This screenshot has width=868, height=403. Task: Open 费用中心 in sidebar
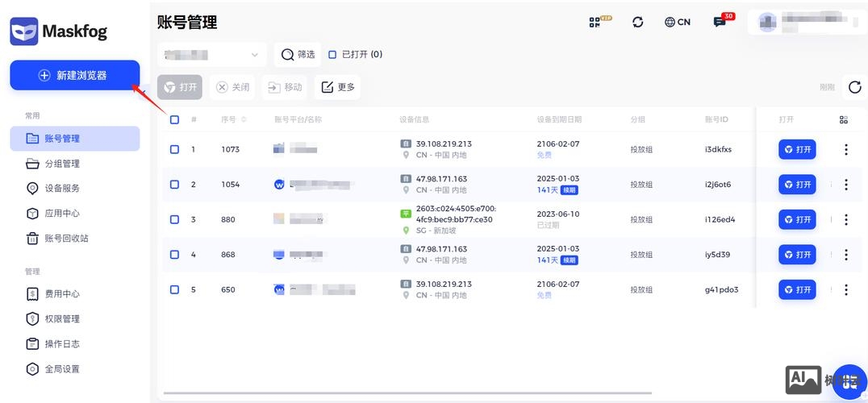coord(62,294)
